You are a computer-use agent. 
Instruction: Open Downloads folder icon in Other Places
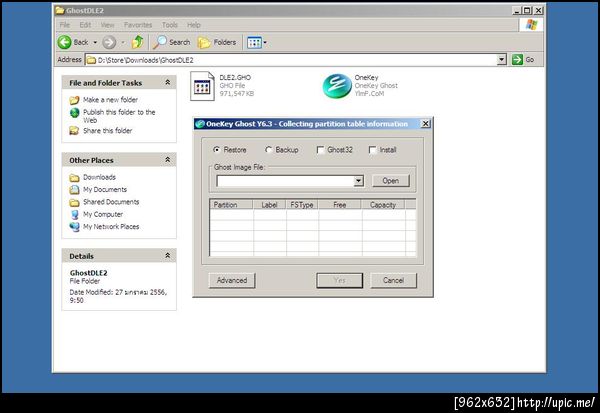coord(74,178)
